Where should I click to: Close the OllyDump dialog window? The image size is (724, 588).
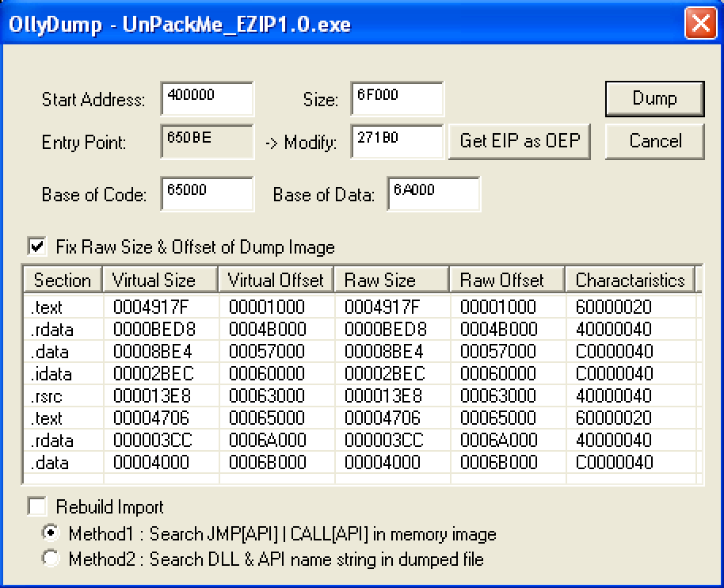click(700, 23)
